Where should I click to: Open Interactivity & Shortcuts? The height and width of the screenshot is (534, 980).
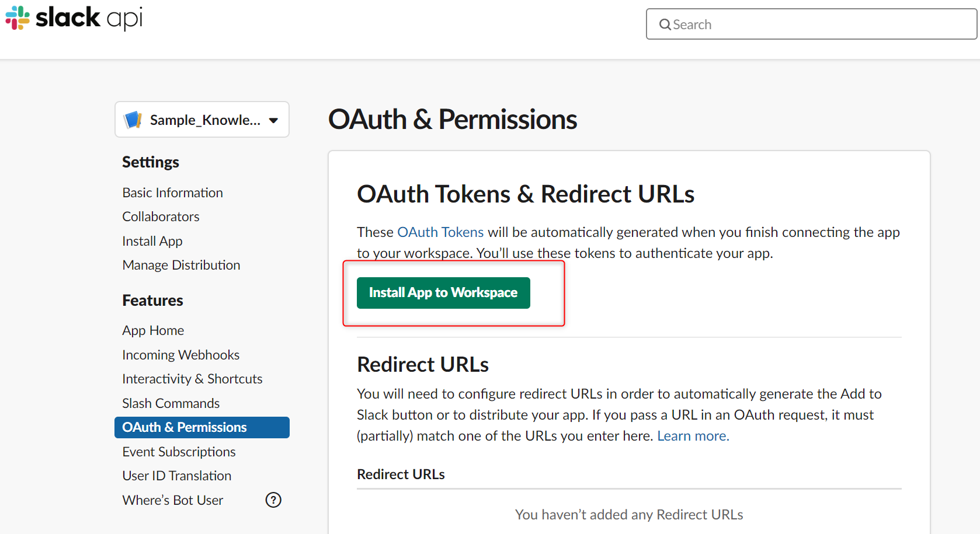192,378
